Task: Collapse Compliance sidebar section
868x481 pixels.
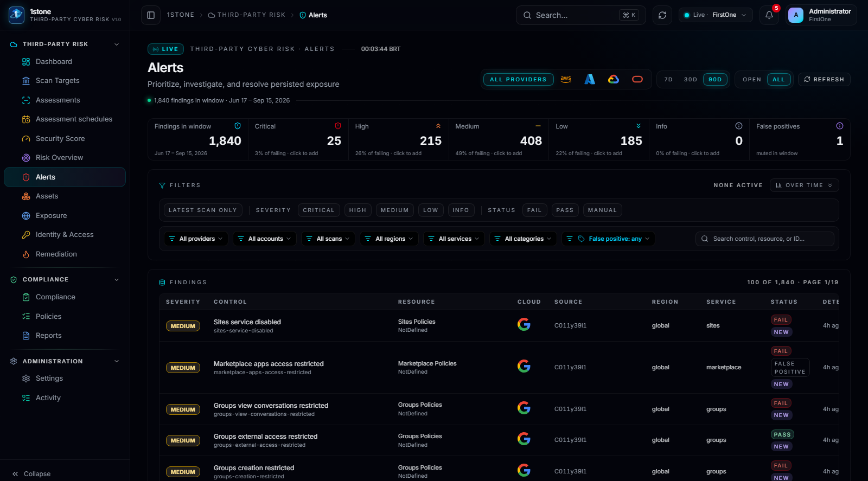Action: tap(117, 280)
